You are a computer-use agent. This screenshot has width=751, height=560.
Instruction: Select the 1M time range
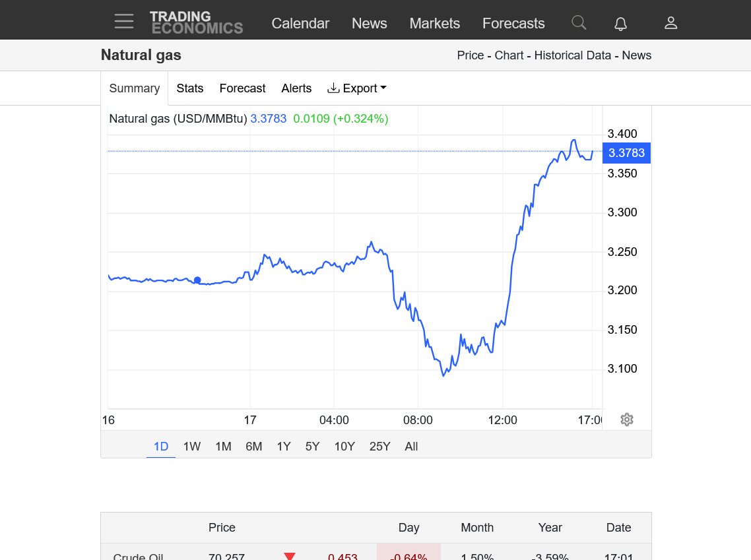pos(223,447)
